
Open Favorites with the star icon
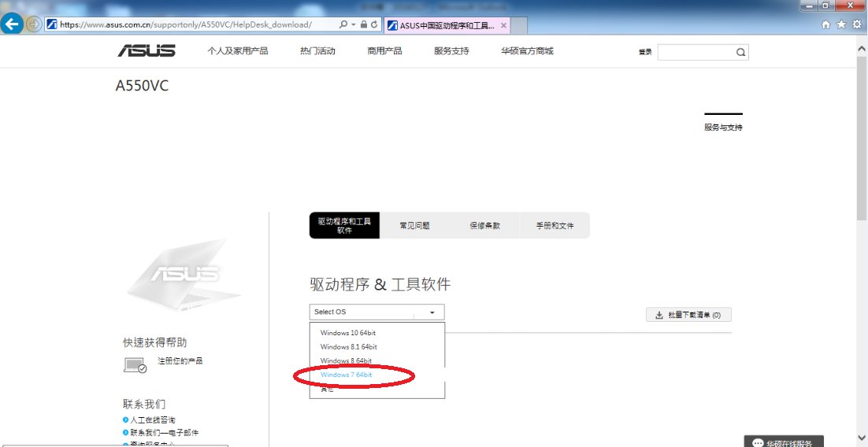click(x=841, y=24)
